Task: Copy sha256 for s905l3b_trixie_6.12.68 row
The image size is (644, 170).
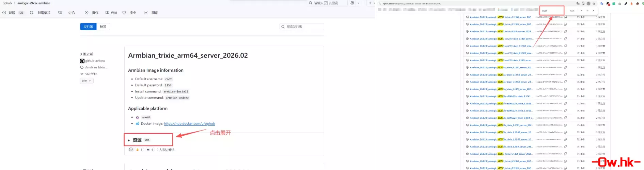Action: (565, 132)
